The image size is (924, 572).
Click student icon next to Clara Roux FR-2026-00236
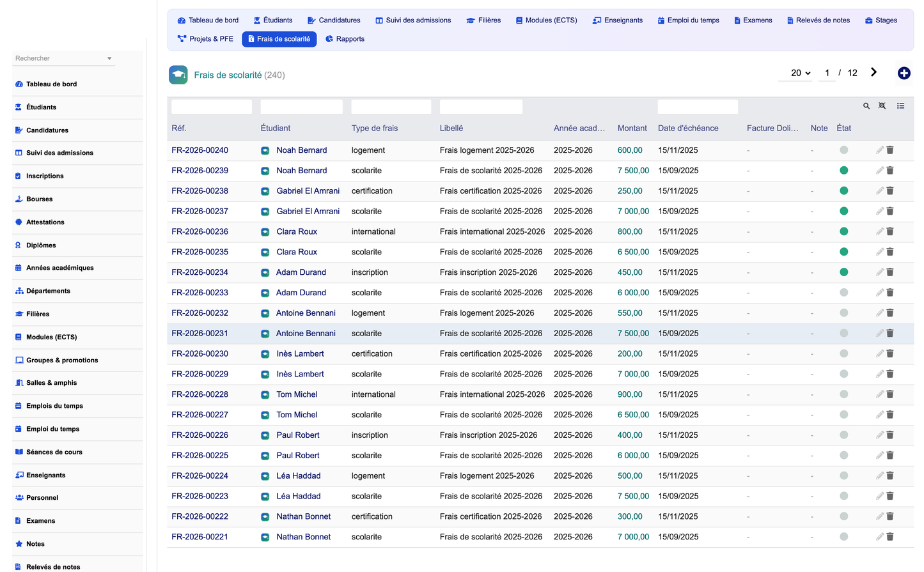pyautogui.click(x=265, y=231)
